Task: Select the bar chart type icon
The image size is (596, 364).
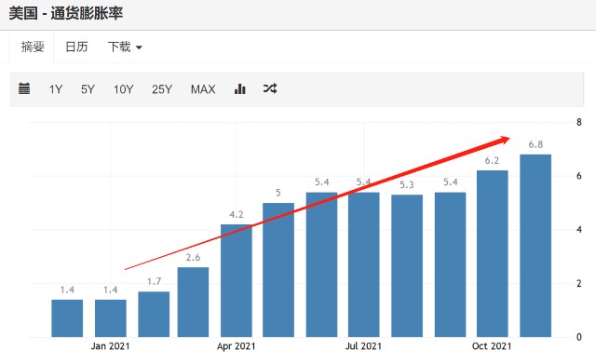Action: [240, 89]
